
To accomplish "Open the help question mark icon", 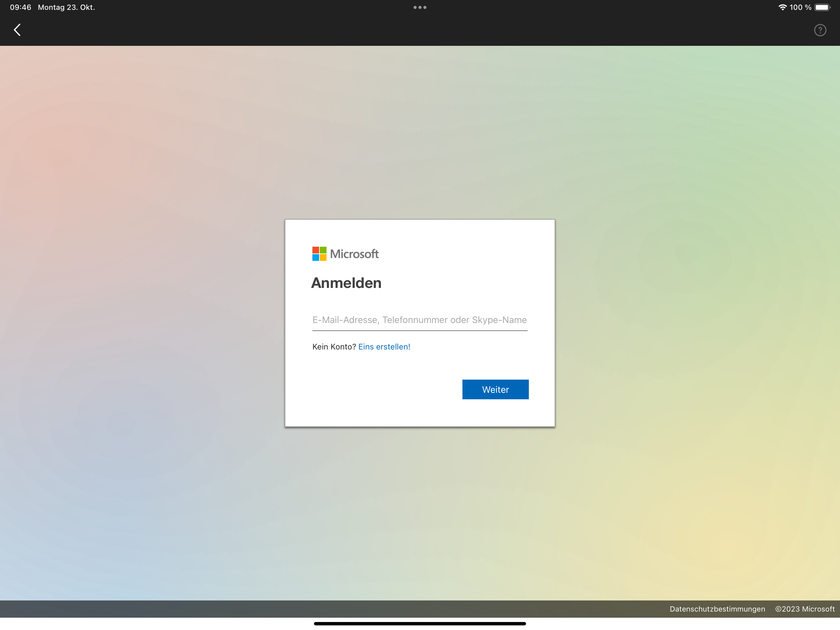I will coord(820,30).
